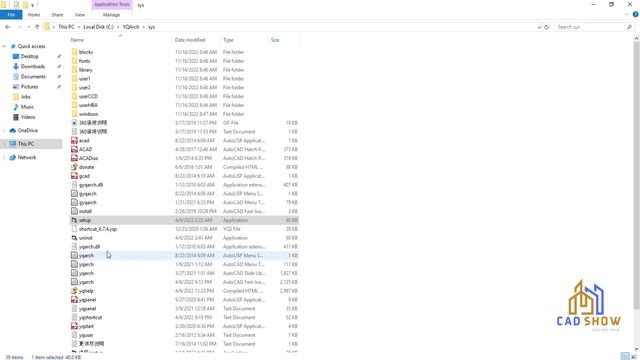Screen dimensions: 640x360
Task: Select the acad AutoLISP file icon
Action: (x=74, y=140)
